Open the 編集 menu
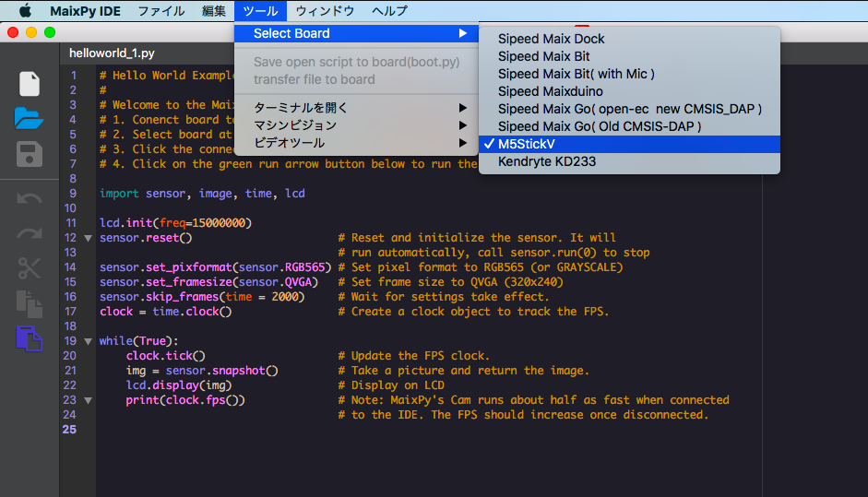This screenshot has height=497, width=868. point(214,10)
